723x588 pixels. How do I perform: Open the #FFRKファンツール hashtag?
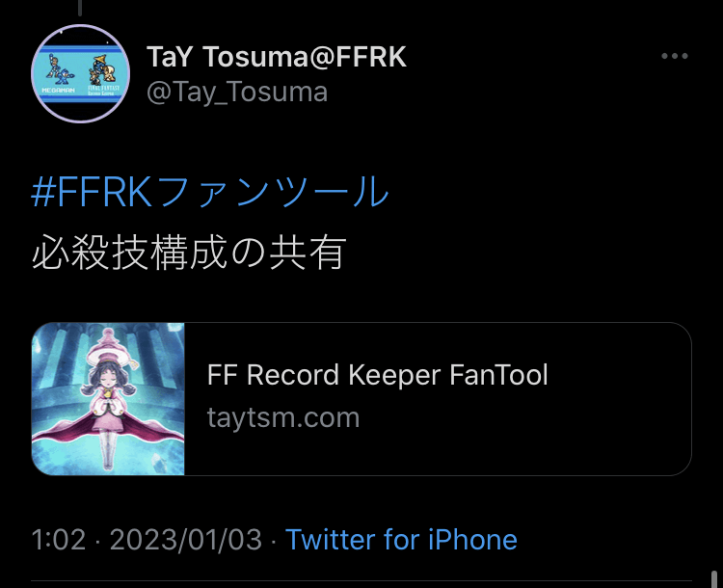210,192
